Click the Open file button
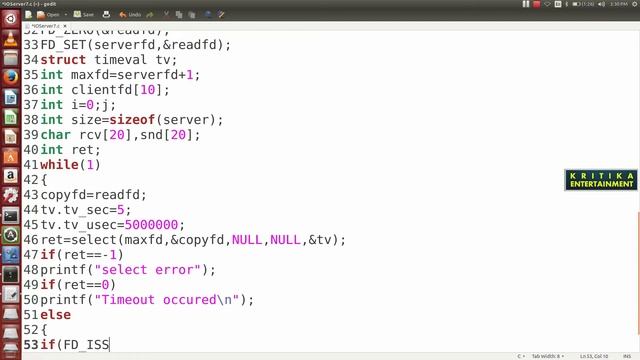Viewport: 640px width, 360px height. pyautogui.click(x=48, y=15)
